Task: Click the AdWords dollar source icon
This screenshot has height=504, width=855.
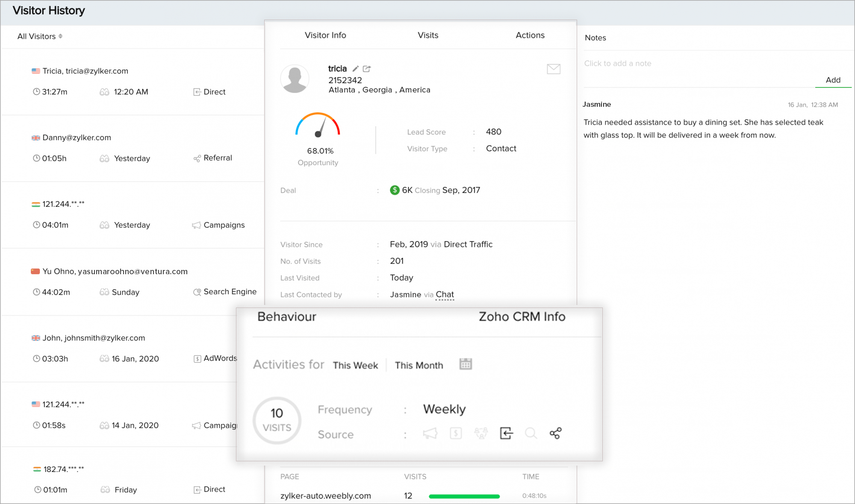Action: tap(456, 434)
